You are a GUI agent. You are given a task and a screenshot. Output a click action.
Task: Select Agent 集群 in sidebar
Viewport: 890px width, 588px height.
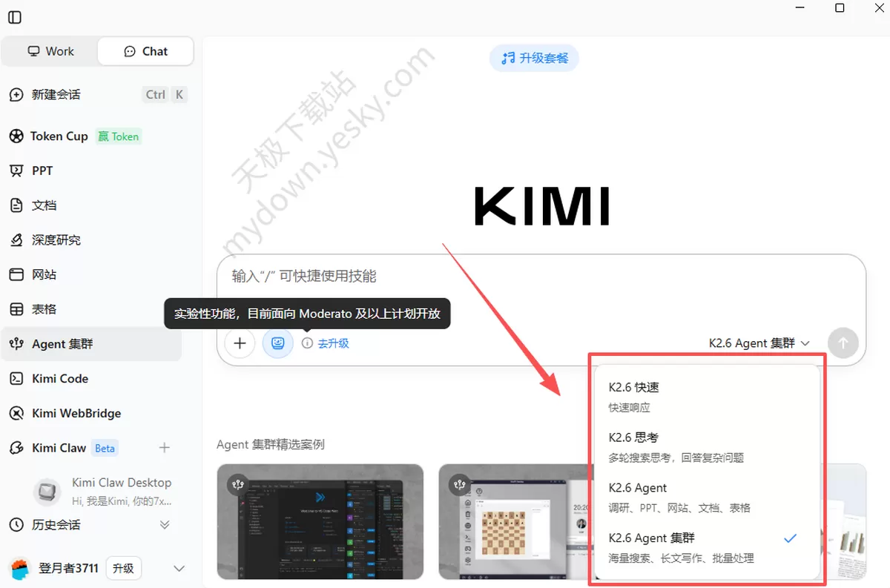(91, 344)
